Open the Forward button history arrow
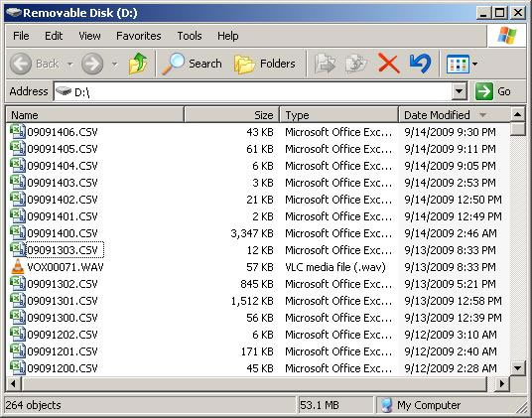Viewport: 532px width, 418px height. click(x=114, y=64)
